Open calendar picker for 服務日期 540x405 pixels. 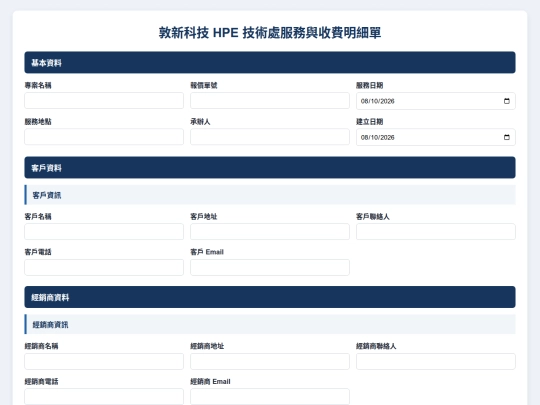[x=507, y=101]
